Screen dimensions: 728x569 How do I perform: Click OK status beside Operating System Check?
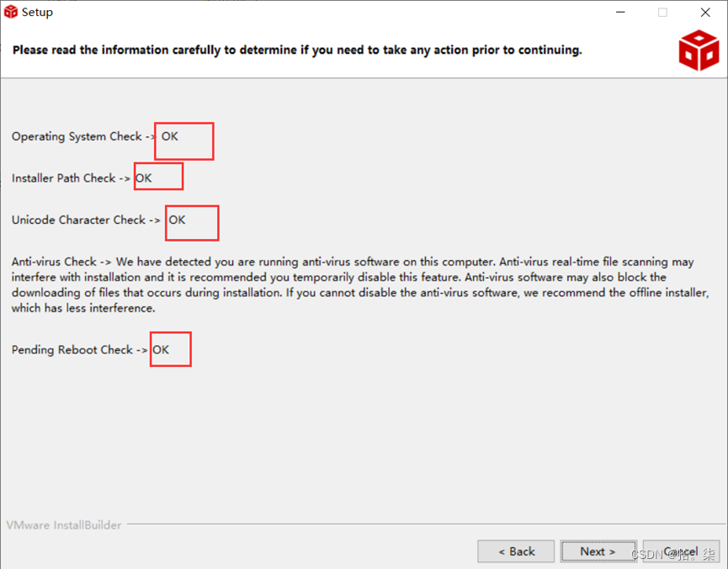pos(169,136)
